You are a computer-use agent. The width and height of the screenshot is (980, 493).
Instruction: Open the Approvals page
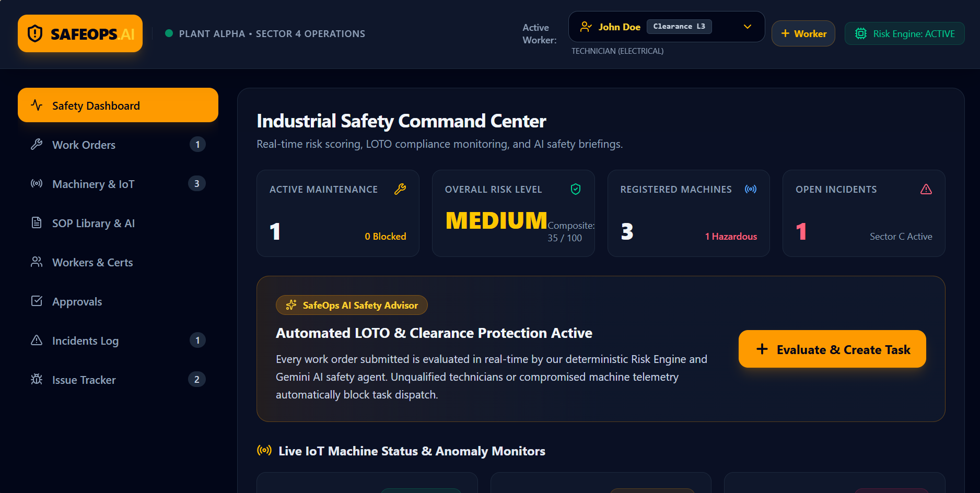click(x=118, y=301)
